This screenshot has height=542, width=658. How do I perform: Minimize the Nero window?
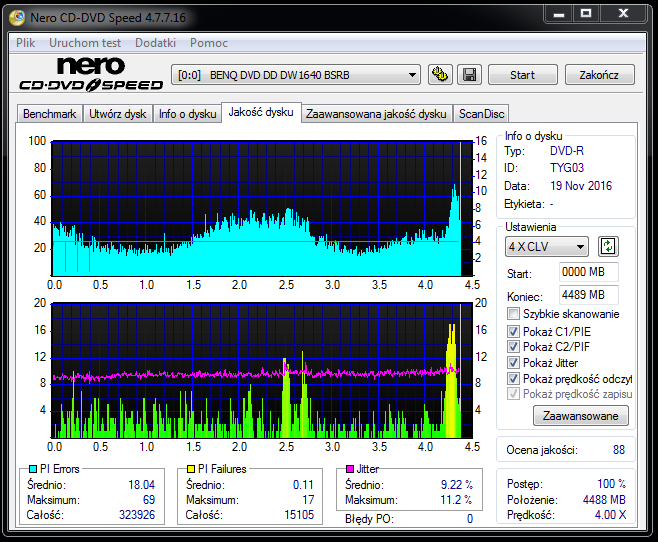point(559,14)
